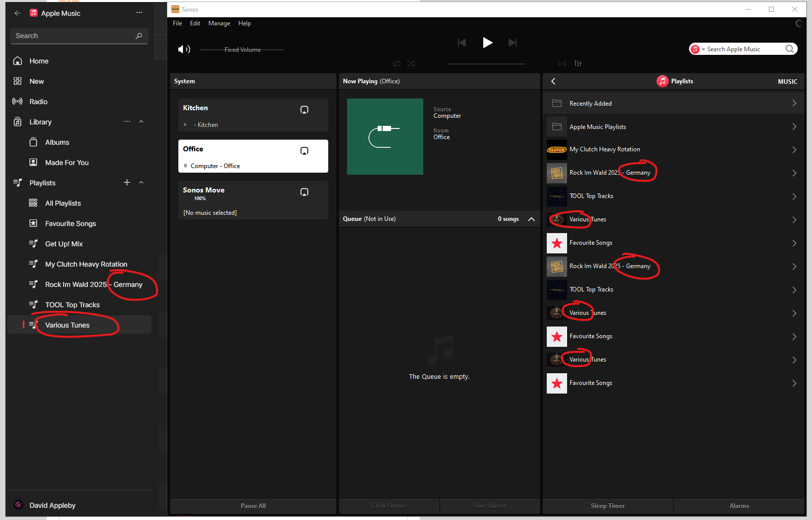This screenshot has width=812, height=520.
Task: Skip to previous track in Sonos
Action: (462, 43)
